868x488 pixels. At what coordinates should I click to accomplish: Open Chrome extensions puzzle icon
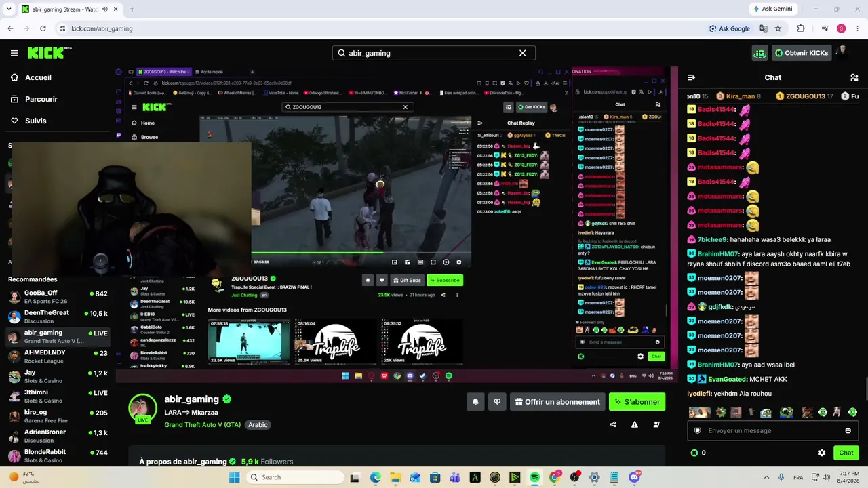click(x=801, y=28)
